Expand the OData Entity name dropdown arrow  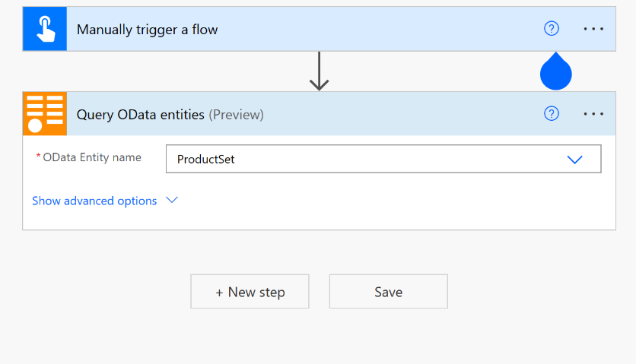pos(575,160)
